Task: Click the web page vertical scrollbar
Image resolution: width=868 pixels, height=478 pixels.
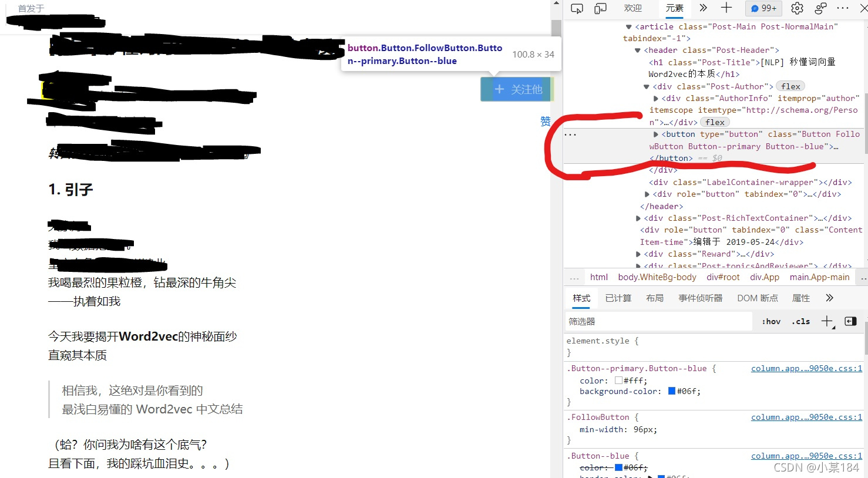Action: tap(556, 238)
